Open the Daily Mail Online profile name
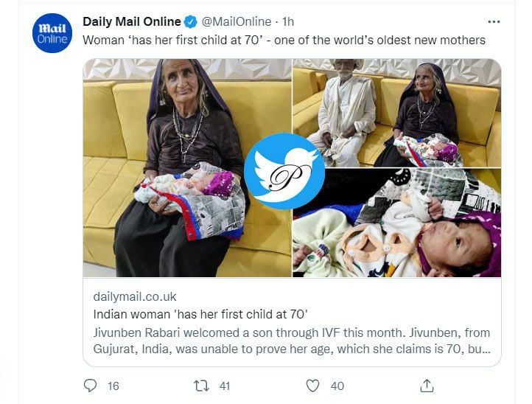 (132, 21)
